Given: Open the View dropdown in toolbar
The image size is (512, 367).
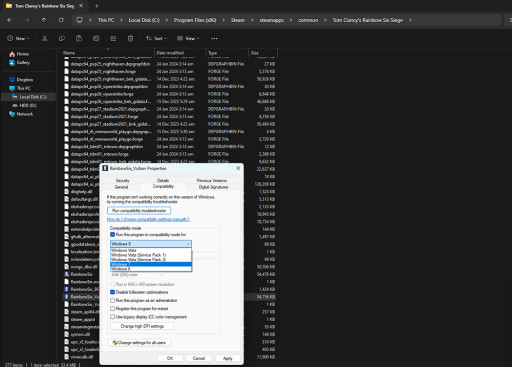Looking at the screenshot, I should 188,38.
